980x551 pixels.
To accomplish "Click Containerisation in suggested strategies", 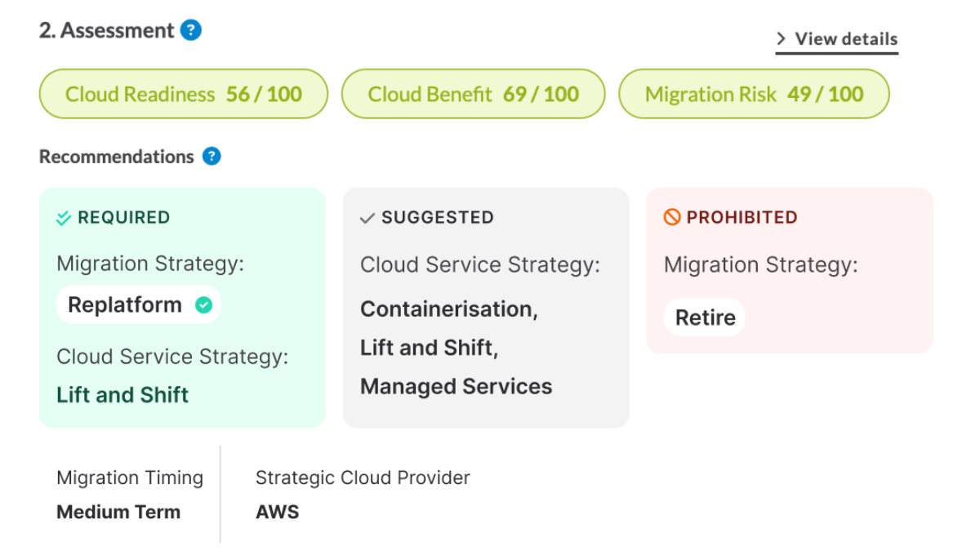I will 449,309.
